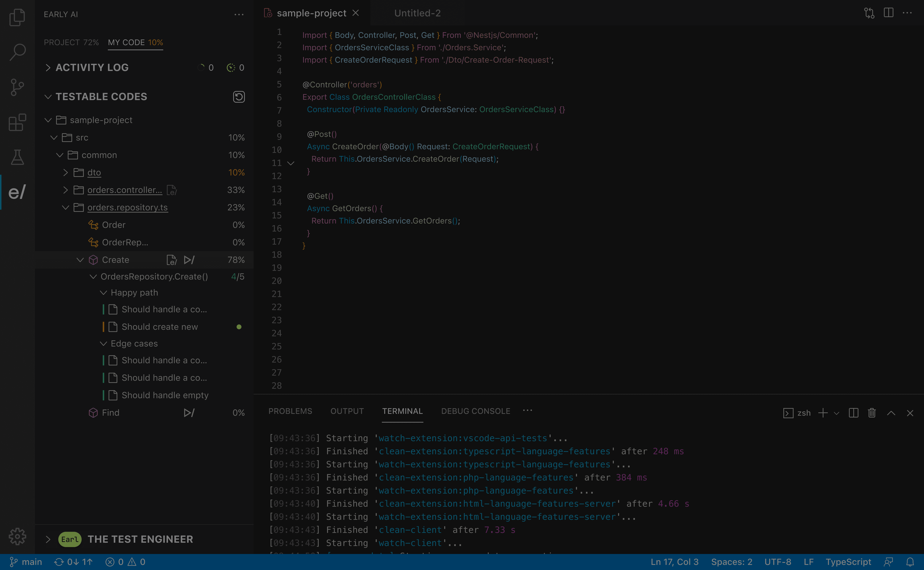
Task: Open the Testing flask icon view
Action: pyautogui.click(x=17, y=157)
